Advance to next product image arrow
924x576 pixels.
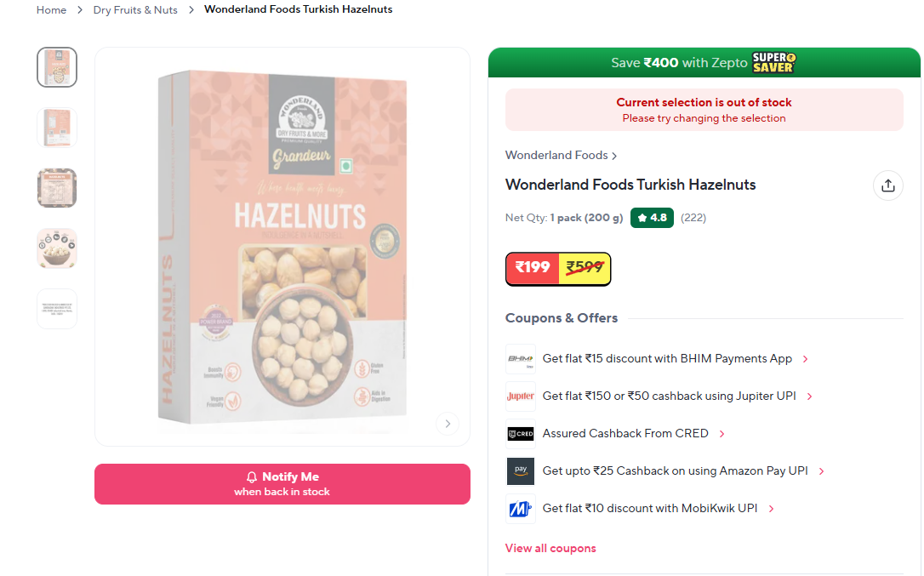pyautogui.click(x=447, y=423)
